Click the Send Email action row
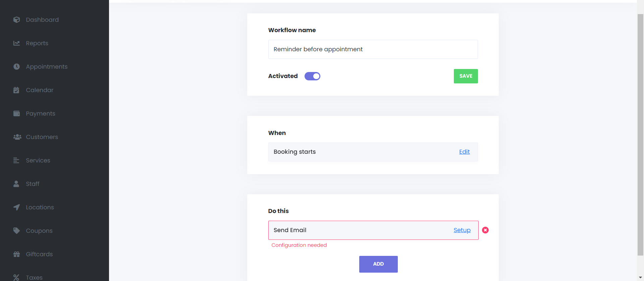 coord(373,230)
